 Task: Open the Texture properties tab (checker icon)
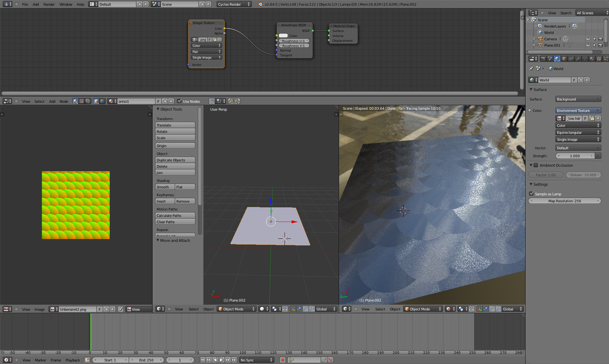coord(599,59)
